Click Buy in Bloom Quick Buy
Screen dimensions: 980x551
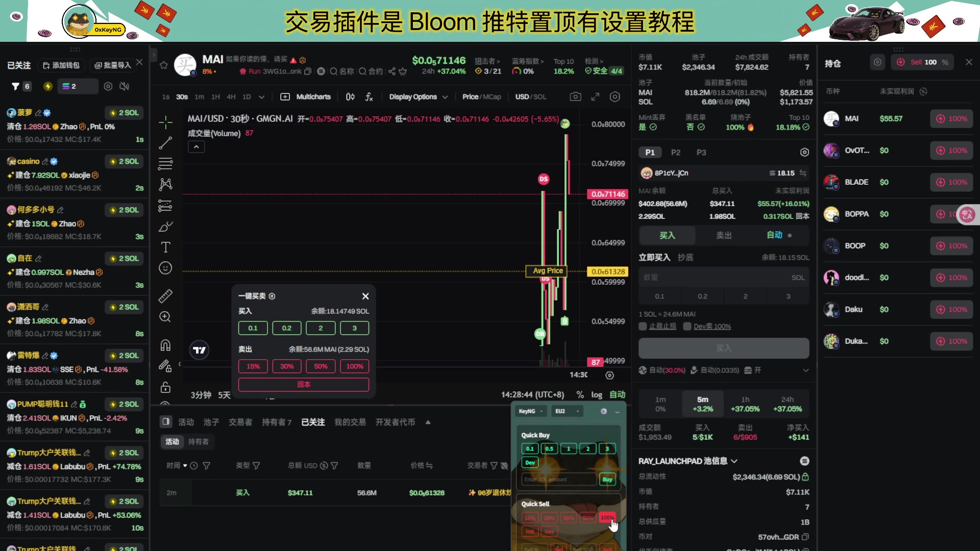[x=607, y=480]
